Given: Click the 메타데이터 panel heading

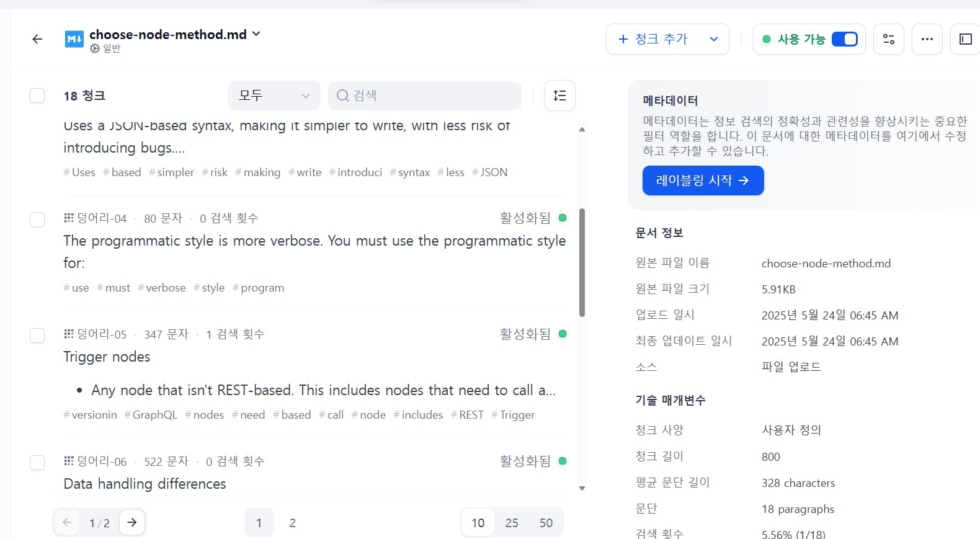Looking at the screenshot, I should point(670,100).
